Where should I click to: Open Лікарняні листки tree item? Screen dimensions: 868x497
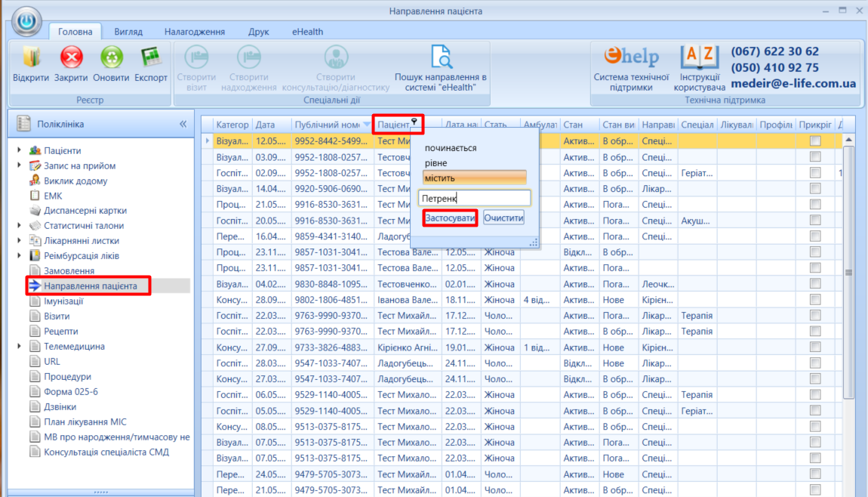[x=82, y=240]
